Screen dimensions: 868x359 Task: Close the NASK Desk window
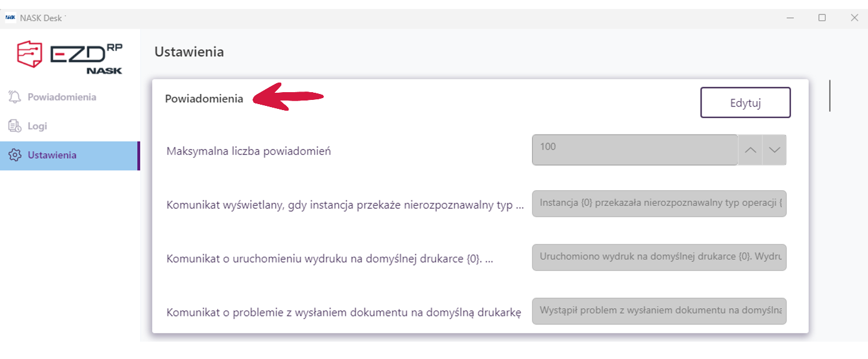854,18
